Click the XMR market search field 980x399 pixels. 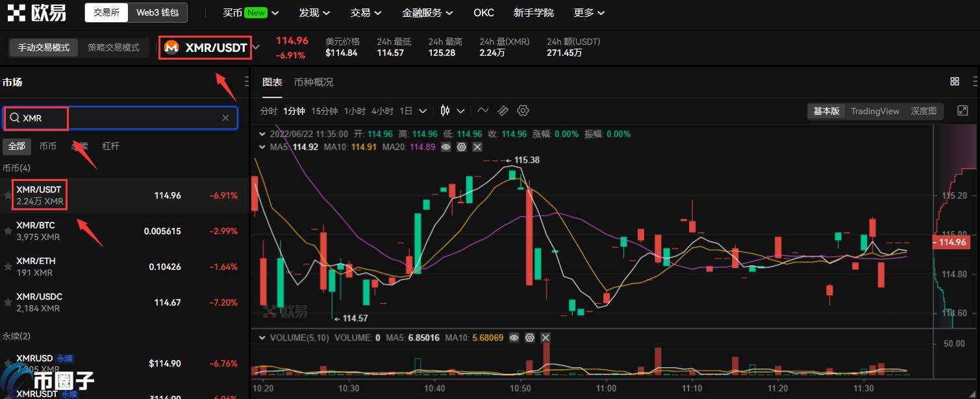coord(120,118)
